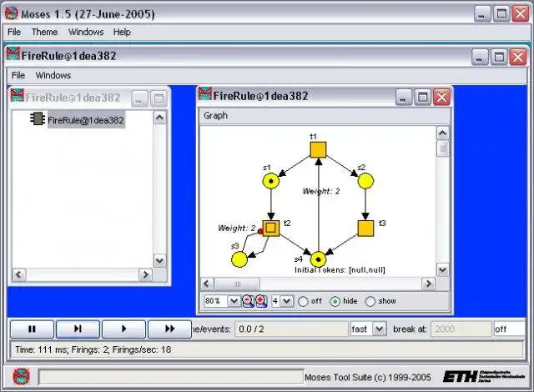Minimize the tree panel window
Image resolution: width=534 pixels, height=392 pixels.
[x=139, y=99]
